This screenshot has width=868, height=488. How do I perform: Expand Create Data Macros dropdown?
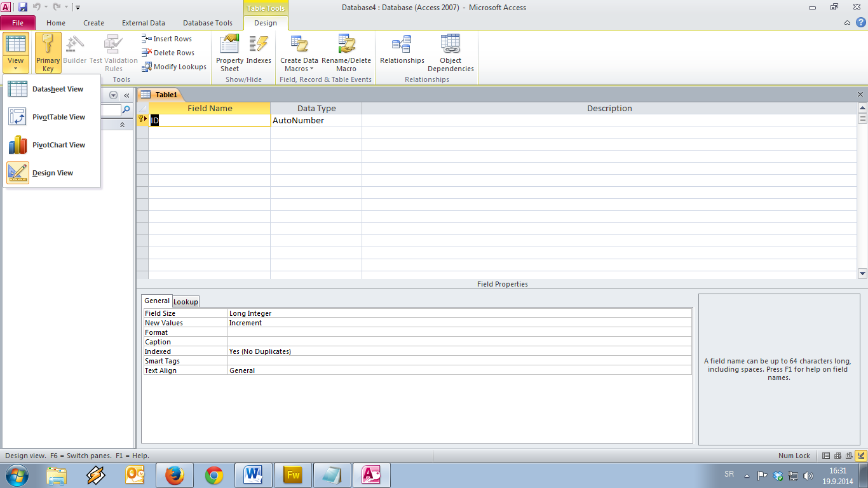[x=299, y=65]
